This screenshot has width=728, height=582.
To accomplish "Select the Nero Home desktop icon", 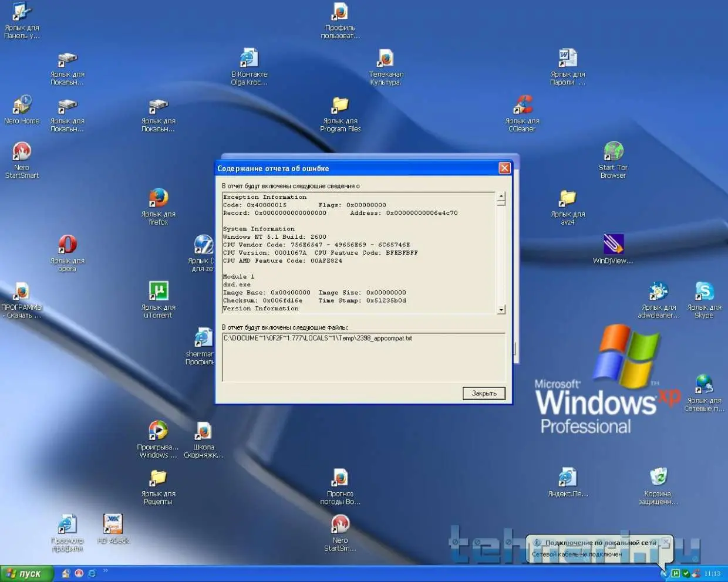I will (22, 110).
